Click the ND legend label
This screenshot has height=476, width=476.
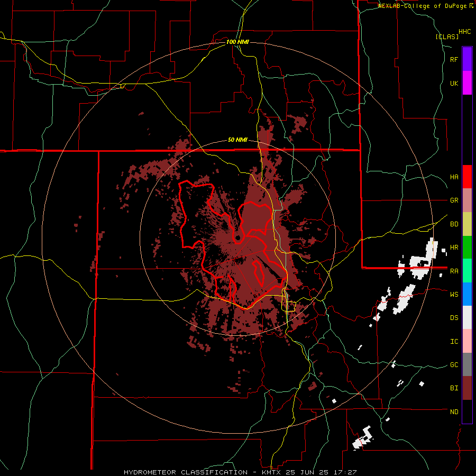pos(454,412)
